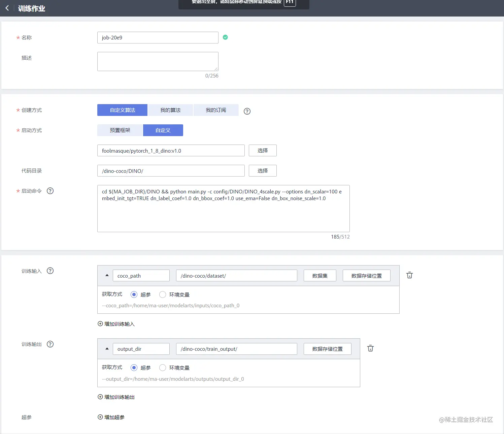
Task: Go back using the arrow beside 训练作业
Action: coord(7,8)
